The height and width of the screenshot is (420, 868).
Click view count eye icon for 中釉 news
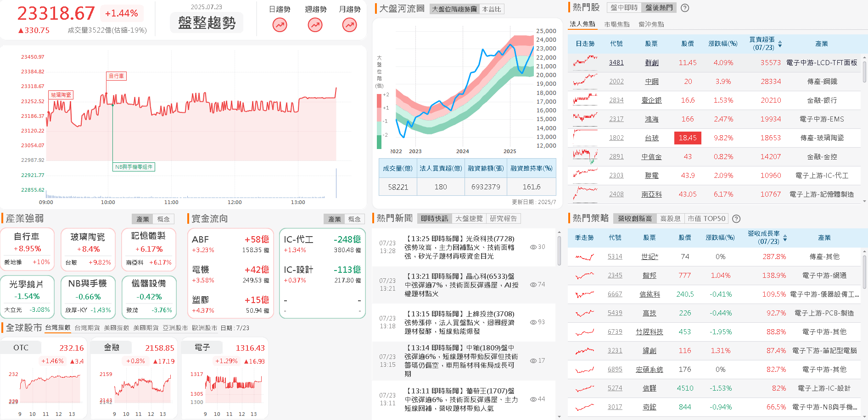[533, 361]
